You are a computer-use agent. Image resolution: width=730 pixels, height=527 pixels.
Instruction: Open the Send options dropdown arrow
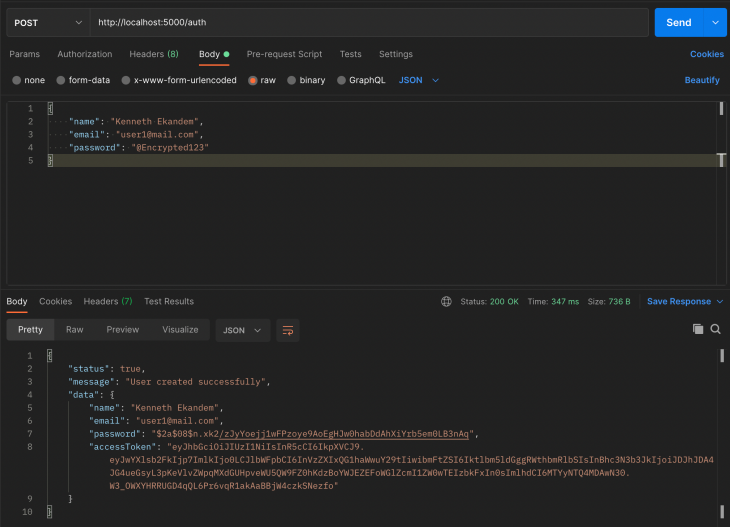click(x=716, y=22)
